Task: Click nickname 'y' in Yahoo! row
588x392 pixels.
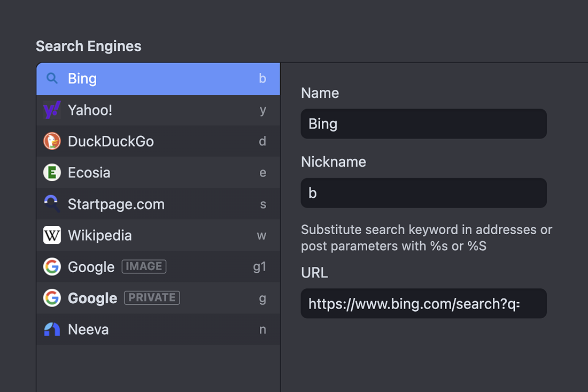Action: [x=263, y=111]
